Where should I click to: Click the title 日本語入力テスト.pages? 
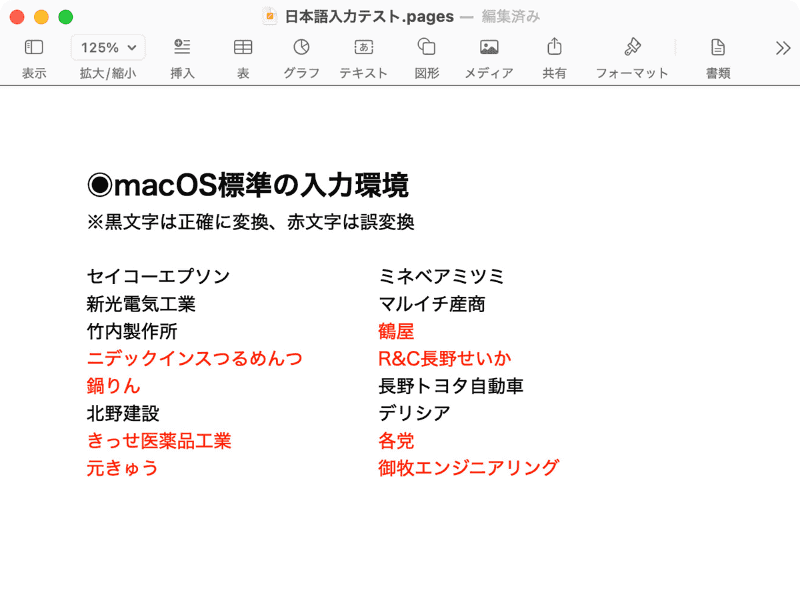click(369, 16)
